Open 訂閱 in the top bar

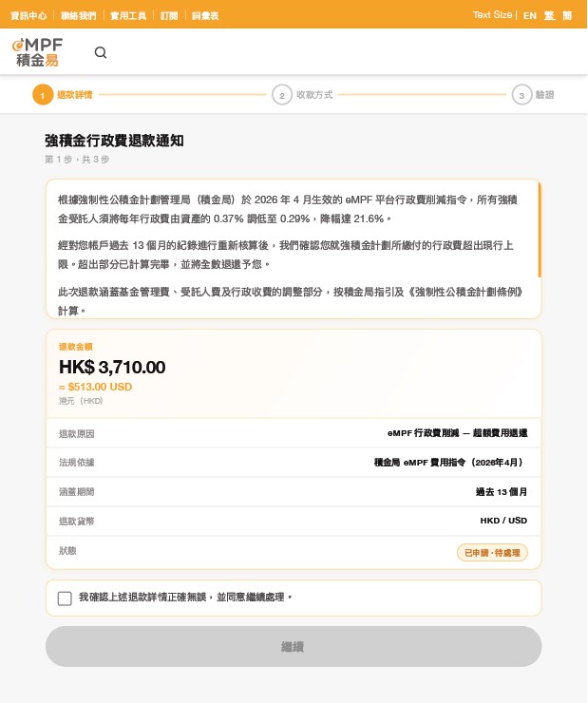pyautogui.click(x=169, y=16)
